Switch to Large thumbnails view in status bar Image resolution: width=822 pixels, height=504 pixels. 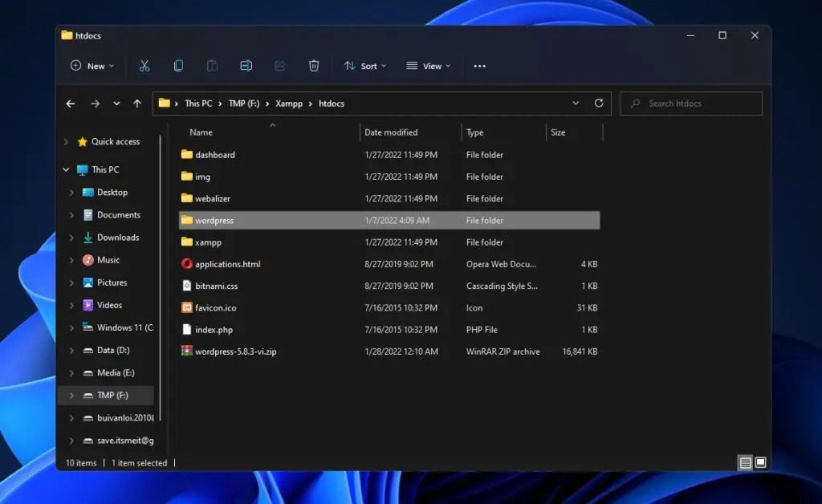[760, 463]
